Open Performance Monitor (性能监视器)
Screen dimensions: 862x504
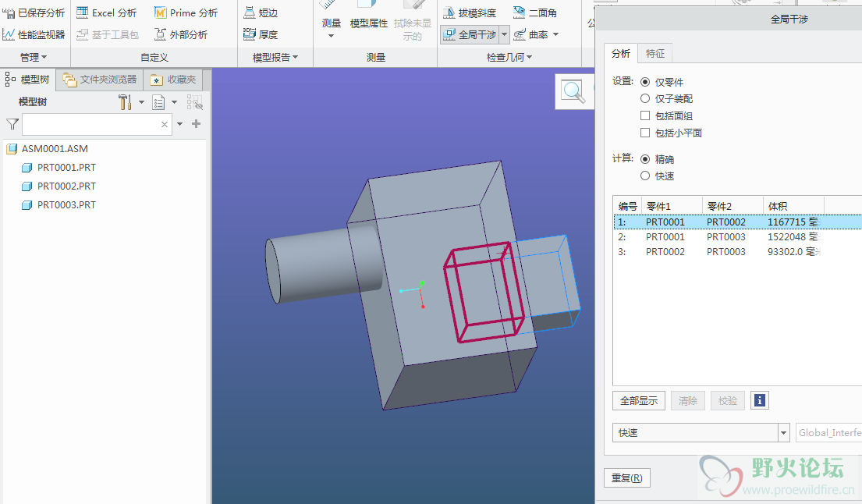(34, 34)
